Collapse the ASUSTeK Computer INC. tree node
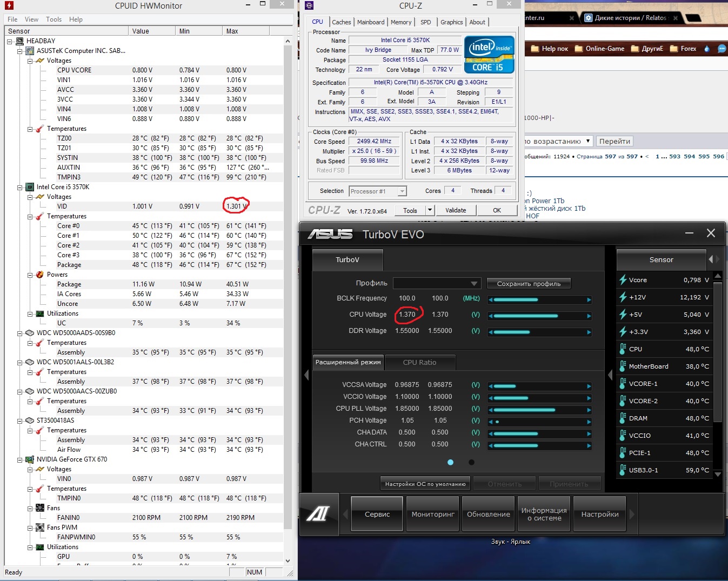 (x=20, y=51)
